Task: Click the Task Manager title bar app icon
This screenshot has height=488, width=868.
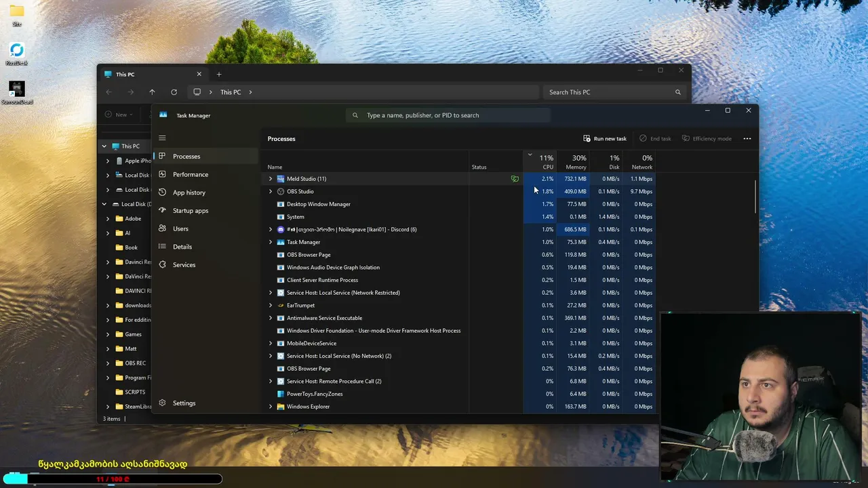Action: [x=163, y=115]
